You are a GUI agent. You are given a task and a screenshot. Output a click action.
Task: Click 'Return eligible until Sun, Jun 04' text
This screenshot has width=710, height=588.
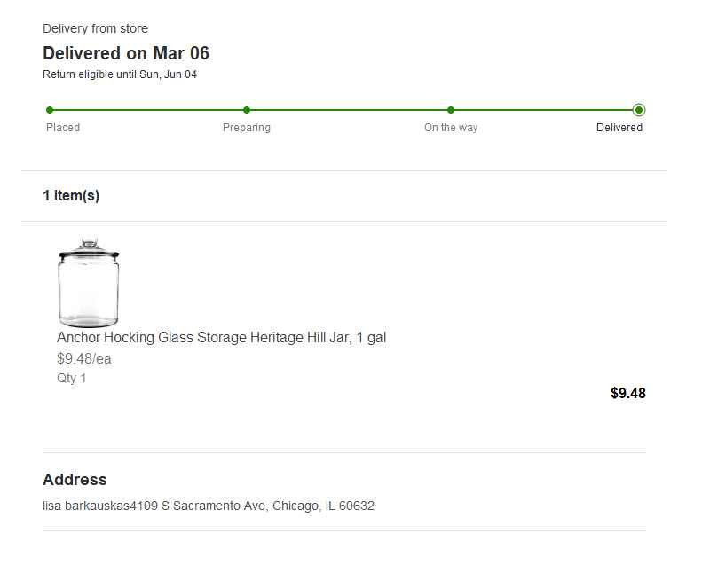[x=120, y=74]
